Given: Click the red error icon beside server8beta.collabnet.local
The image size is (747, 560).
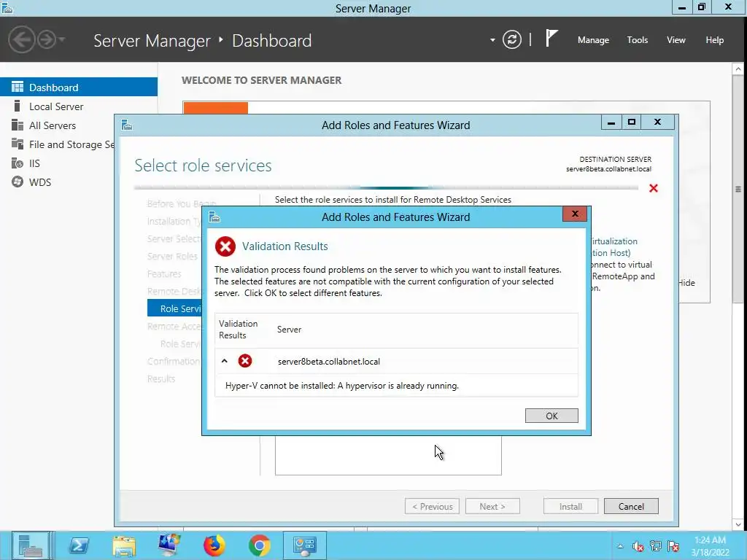Looking at the screenshot, I should (245, 361).
